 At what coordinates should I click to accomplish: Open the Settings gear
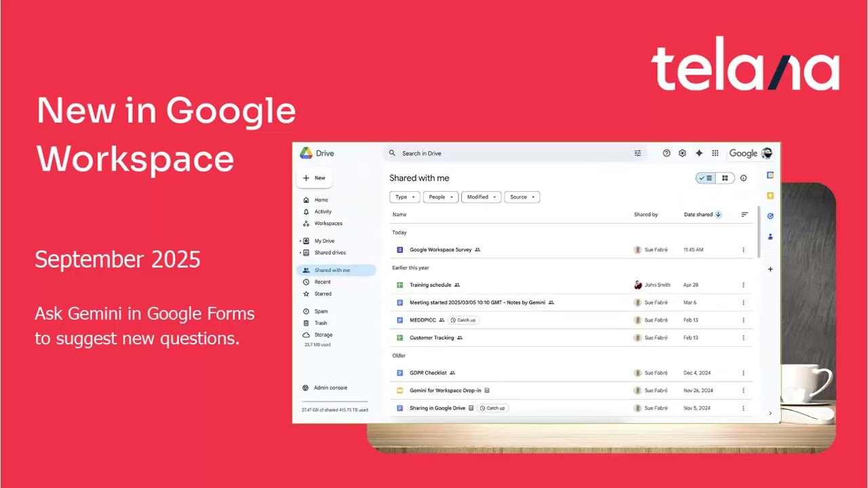point(682,153)
